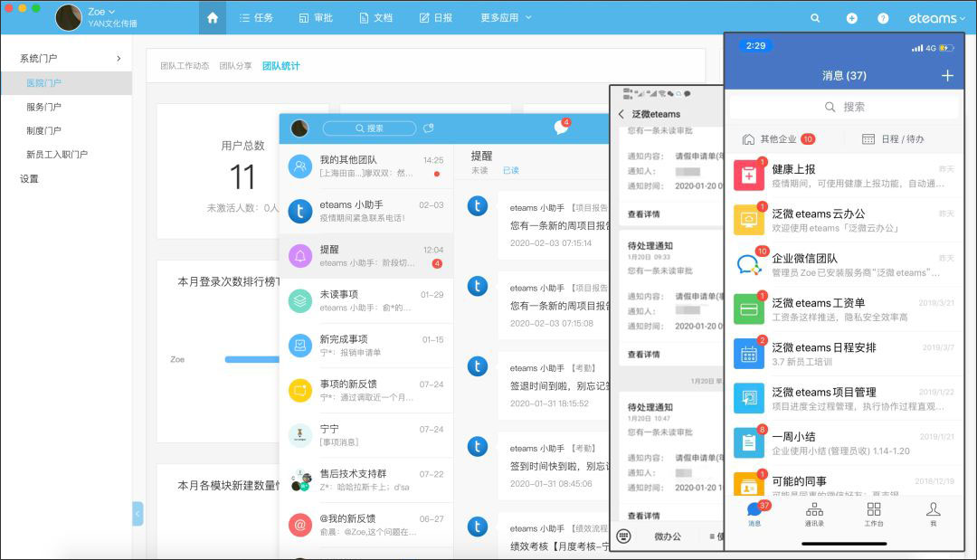Viewport: 977px width, 560px height.
Task: Collapse the sidebar with the blue handle
Action: [x=138, y=514]
